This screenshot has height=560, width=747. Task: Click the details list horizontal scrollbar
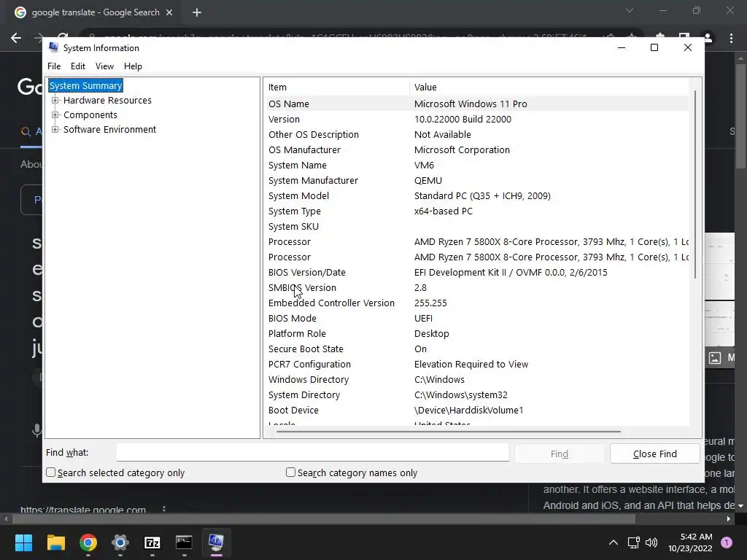pos(449,432)
